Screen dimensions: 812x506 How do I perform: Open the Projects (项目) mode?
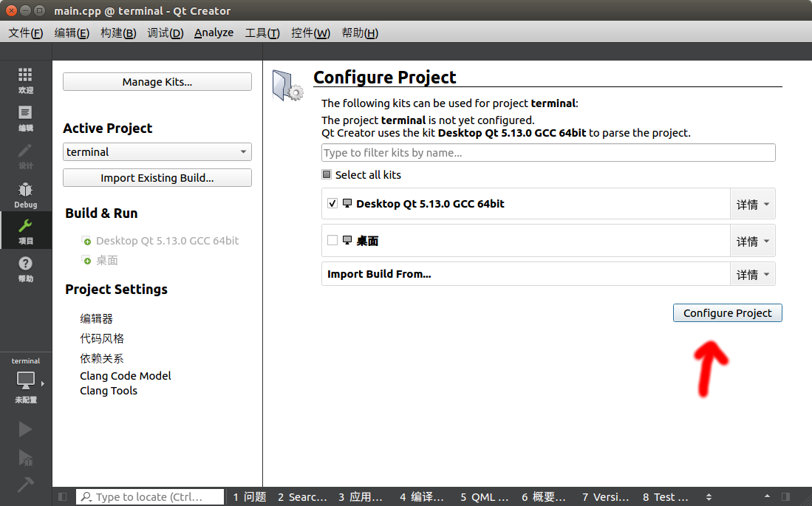(x=25, y=231)
